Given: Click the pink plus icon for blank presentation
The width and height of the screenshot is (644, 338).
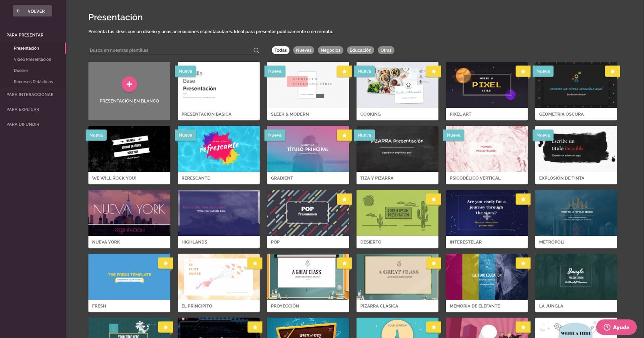Looking at the screenshot, I should click(129, 84).
